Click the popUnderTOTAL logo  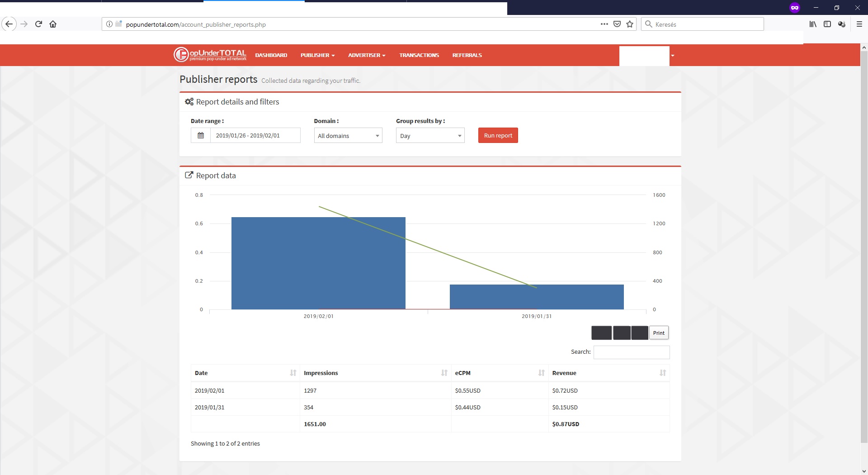(210, 55)
